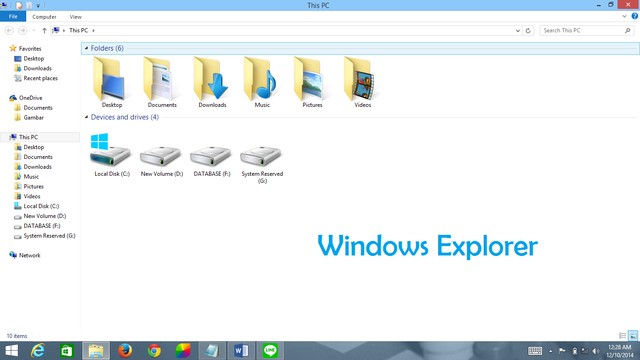Open the Windows Store taskbar icon
Screen dimensions: 640x360
point(67,351)
